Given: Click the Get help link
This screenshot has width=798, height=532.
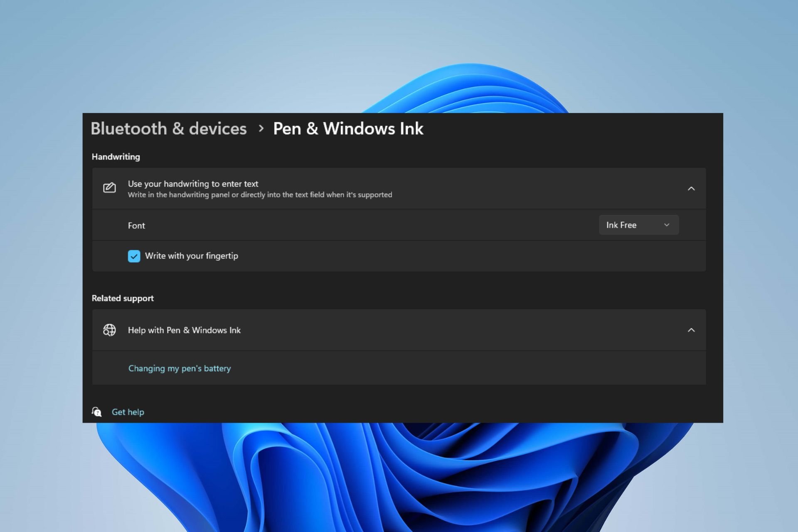Looking at the screenshot, I should (x=128, y=411).
